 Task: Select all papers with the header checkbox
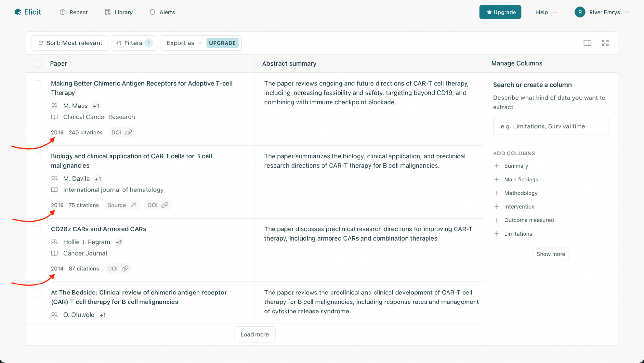(38, 63)
